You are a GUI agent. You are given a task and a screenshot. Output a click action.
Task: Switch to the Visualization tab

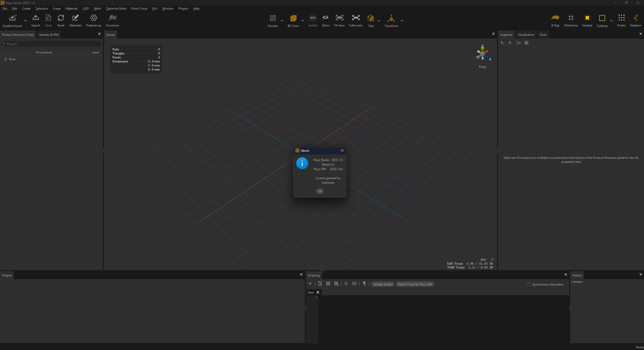(526, 35)
